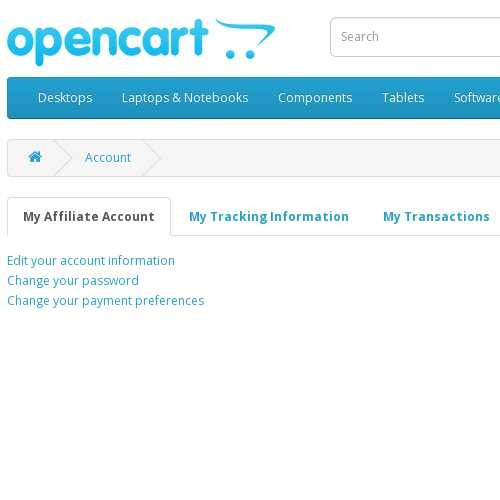Select the My Affiliate Account tab

(x=89, y=217)
